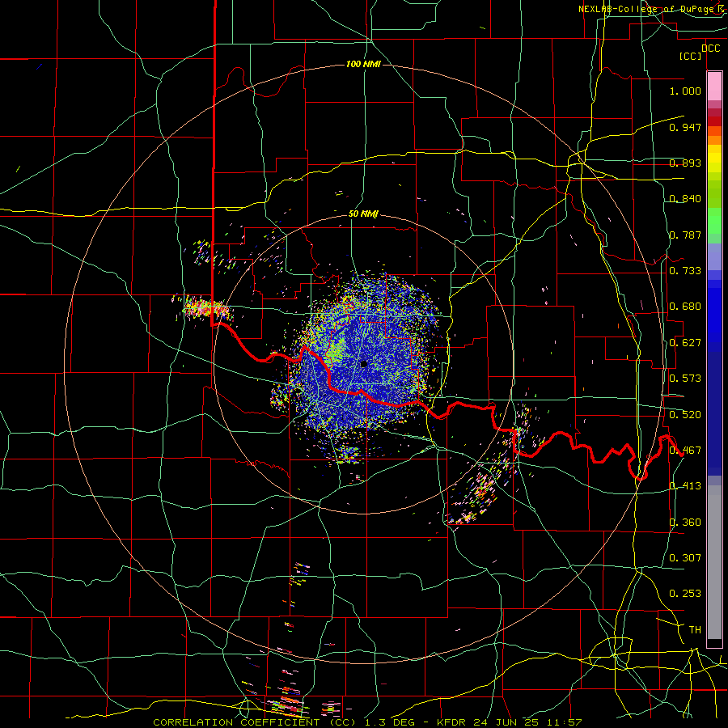Click the 0.787 legend value

point(685,235)
